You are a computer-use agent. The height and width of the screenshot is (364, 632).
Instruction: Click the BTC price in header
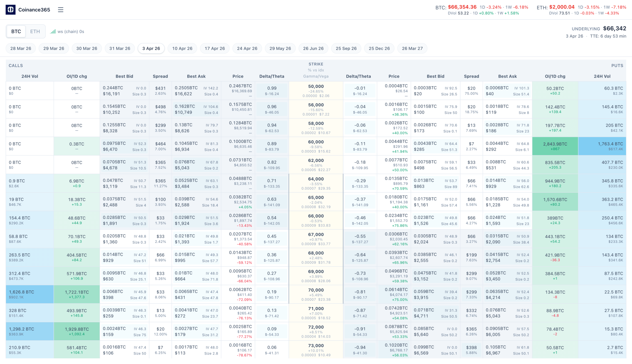462,7
